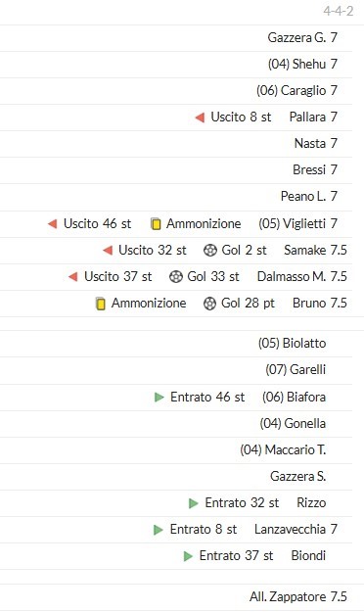This screenshot has width=364, height=612.
Task: Click the Peano L. player row
Action: click(x=176, y=196)
